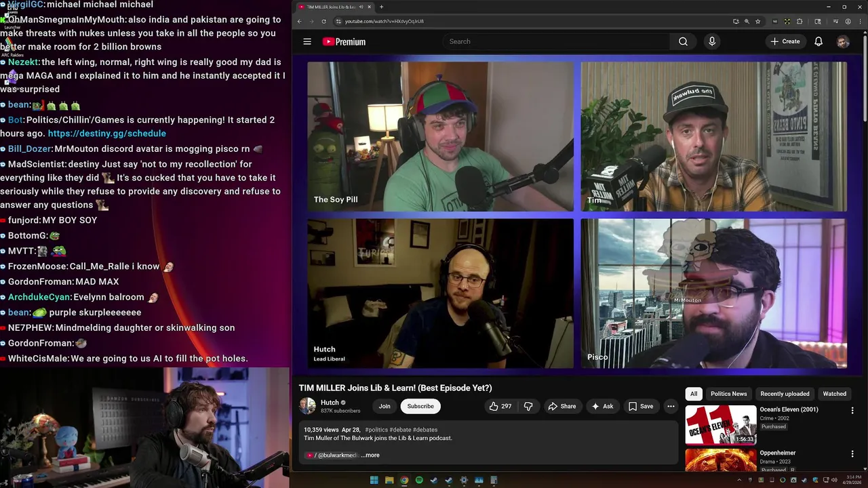This screenshot has width=868, height=488.
Task: Click the YouTube search magnifier button
Action: pos(683,41)
